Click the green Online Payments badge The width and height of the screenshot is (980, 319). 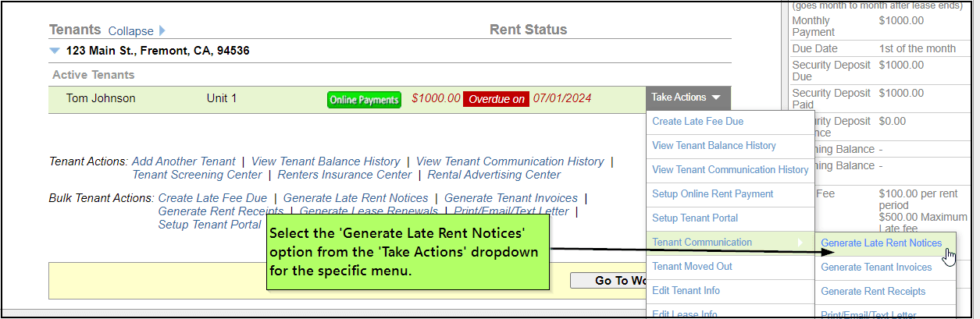[x=364, y=100]
